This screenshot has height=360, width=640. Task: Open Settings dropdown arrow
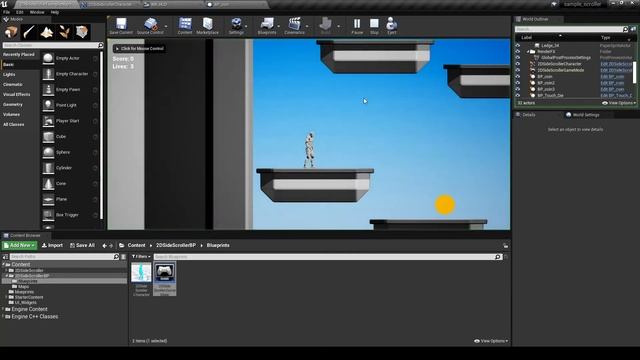[x=246, y=26]
